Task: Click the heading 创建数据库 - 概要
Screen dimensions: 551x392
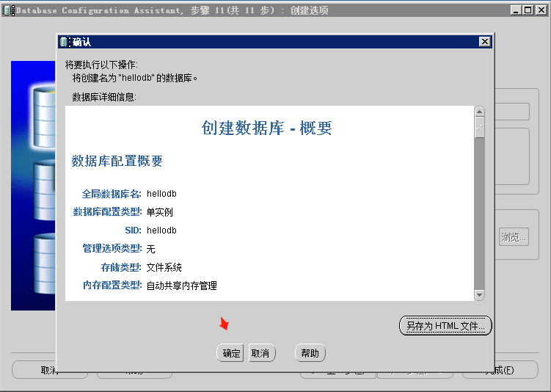Action: click(267, 128)
